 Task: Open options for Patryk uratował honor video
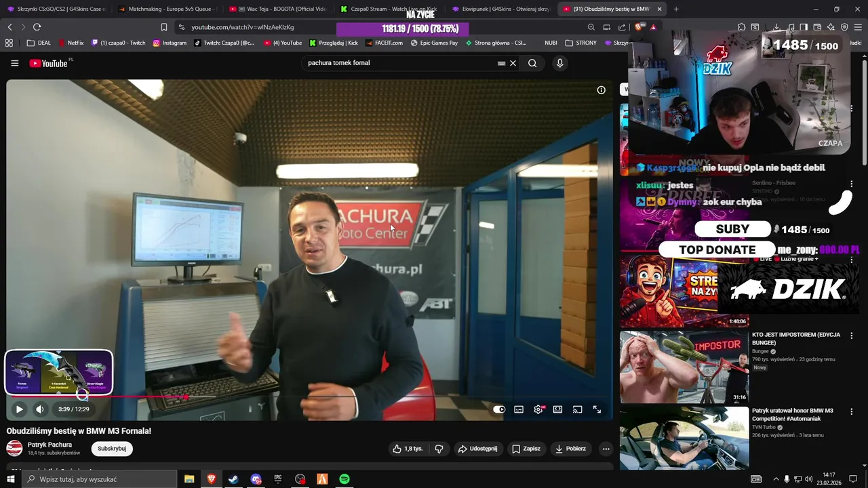click(x=852, y=411)
